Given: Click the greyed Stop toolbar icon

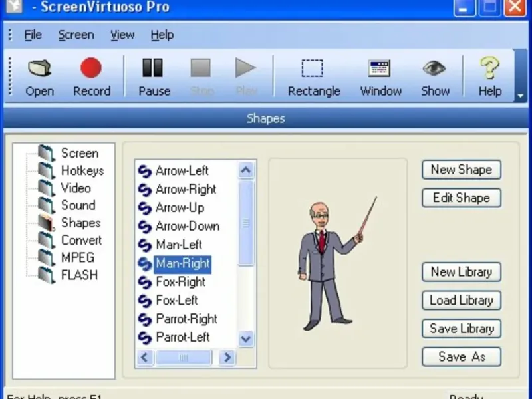Looking at the screenshot, I should [x=201, y=68].
